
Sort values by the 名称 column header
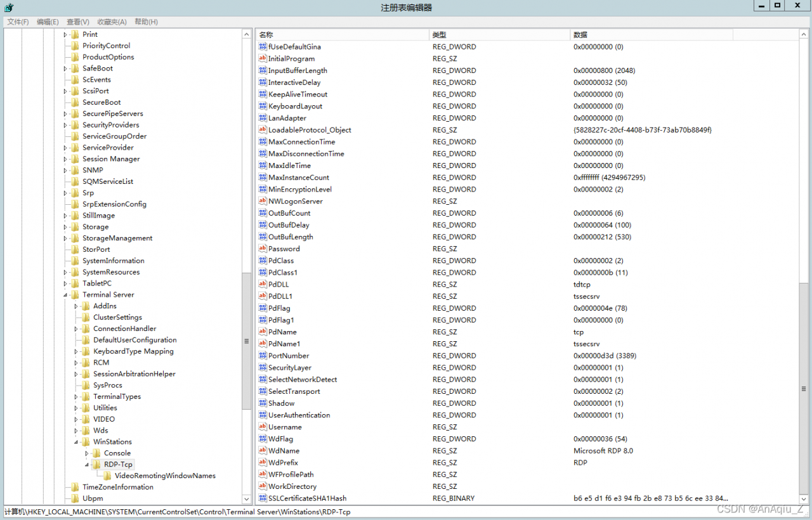[x=343, y=35]
